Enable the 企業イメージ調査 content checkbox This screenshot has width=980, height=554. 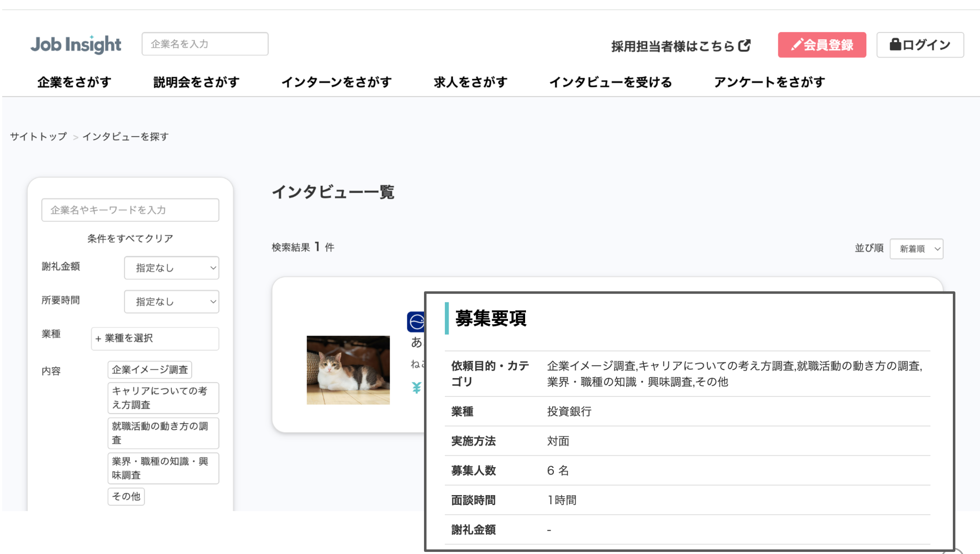tap(150, 370)
